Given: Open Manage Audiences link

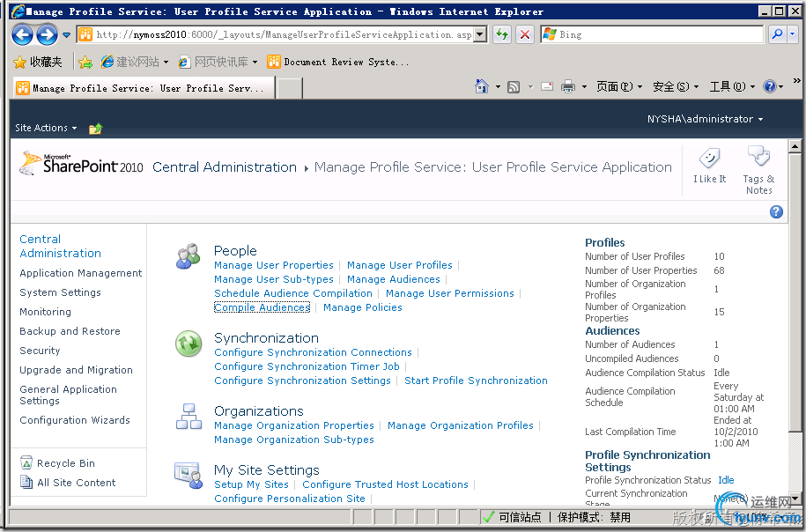Looking at the screenshot, I should 394,279.
